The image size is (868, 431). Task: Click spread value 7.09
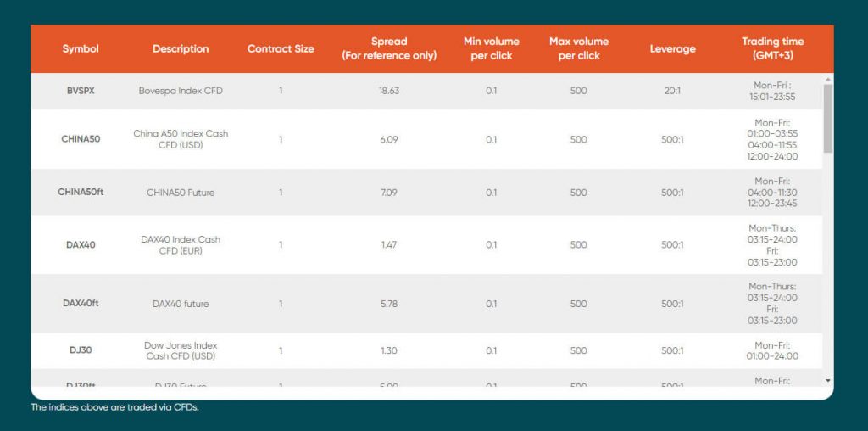389,193
